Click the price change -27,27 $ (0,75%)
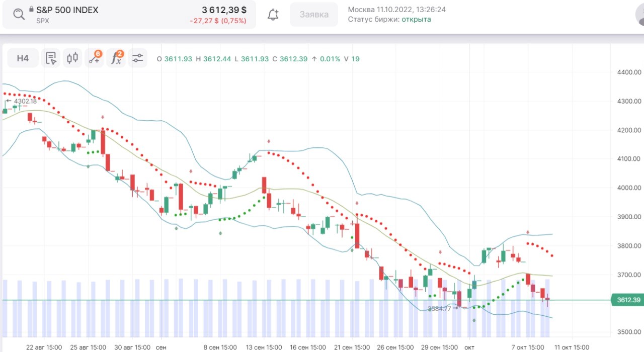The height and width of the screenshot is (352, 644). [218, 21]
